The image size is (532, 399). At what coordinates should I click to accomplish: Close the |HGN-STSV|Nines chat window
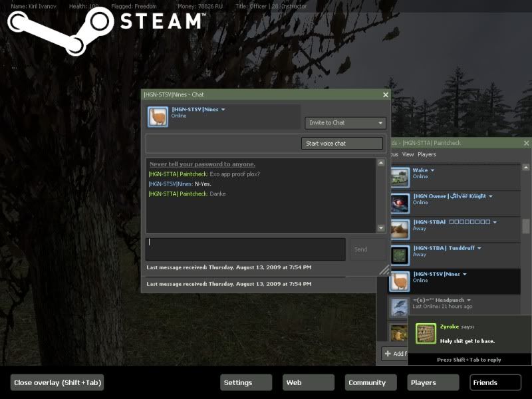[x=386, y=94]
